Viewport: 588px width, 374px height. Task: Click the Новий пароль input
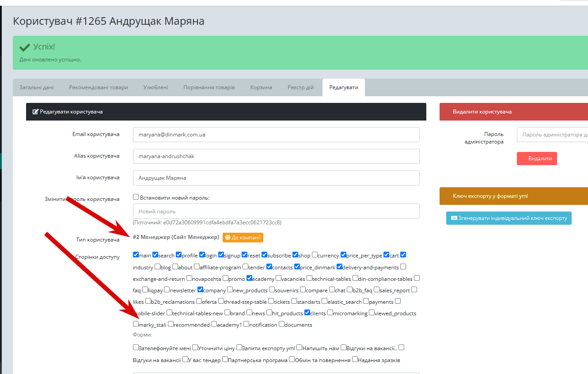point(276,211)
